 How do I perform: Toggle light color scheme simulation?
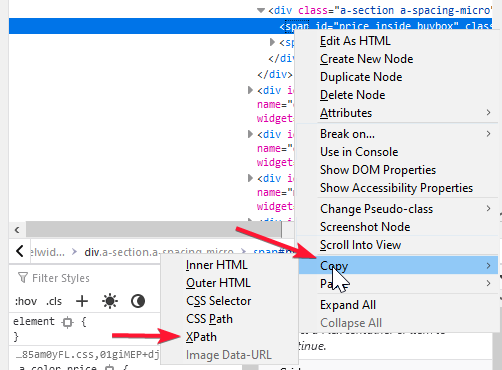pos(110,301)
